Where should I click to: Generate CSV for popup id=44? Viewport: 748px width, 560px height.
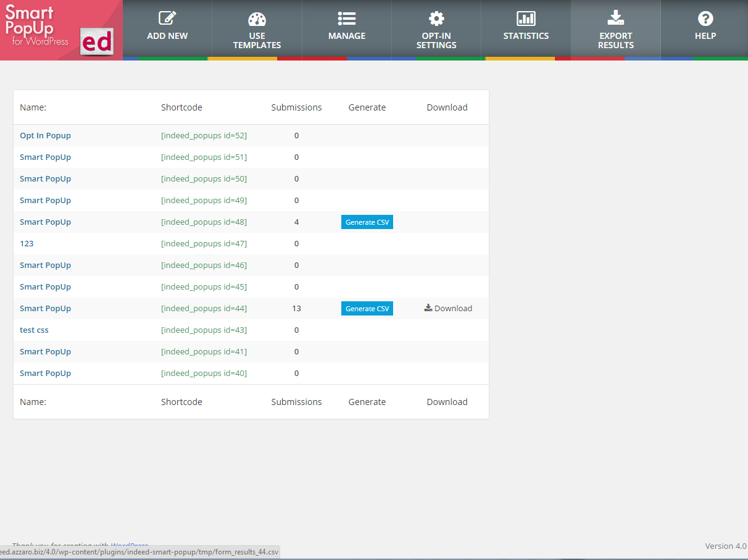[367, 309]
